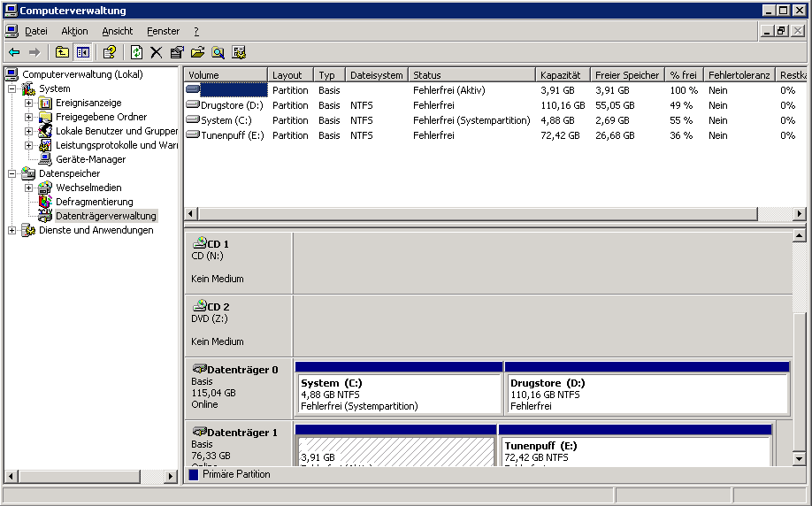812x506 pixels.
Task: Click volume list scroll right arrow
Action: 800,213
